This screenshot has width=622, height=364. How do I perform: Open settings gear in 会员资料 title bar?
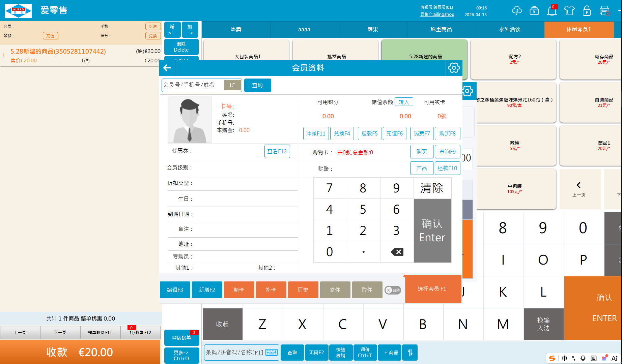[x=454, y=68]
